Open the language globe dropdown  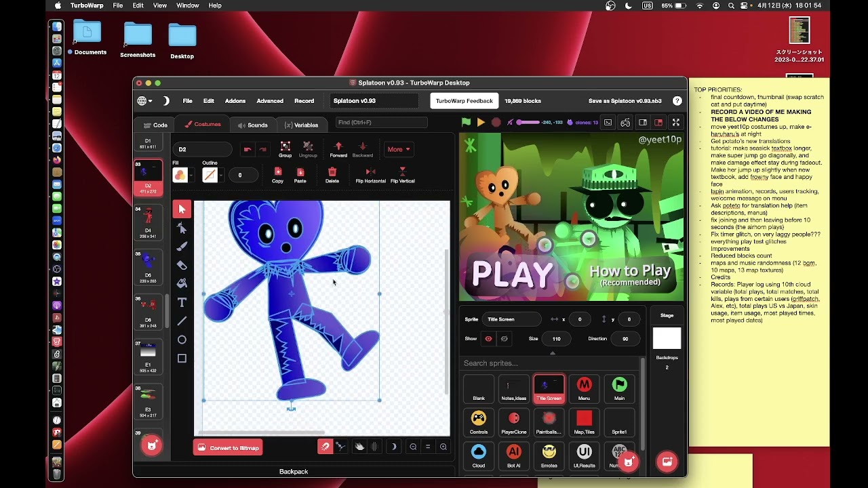(x=144, y=101)
